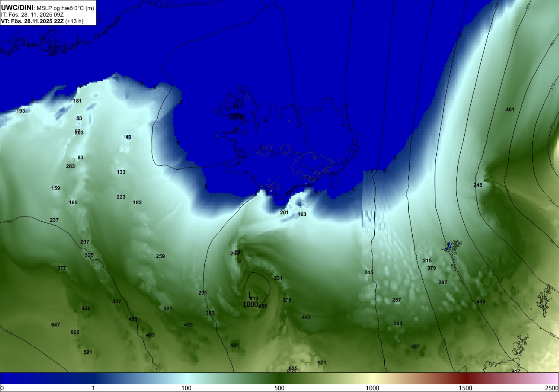Click the 485 height label
Viewport: 559px width, 392px height.
(x=133, y=319)
